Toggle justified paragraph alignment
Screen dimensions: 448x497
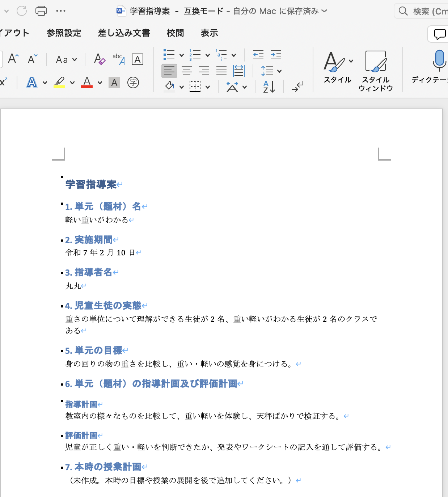(221, 71)
